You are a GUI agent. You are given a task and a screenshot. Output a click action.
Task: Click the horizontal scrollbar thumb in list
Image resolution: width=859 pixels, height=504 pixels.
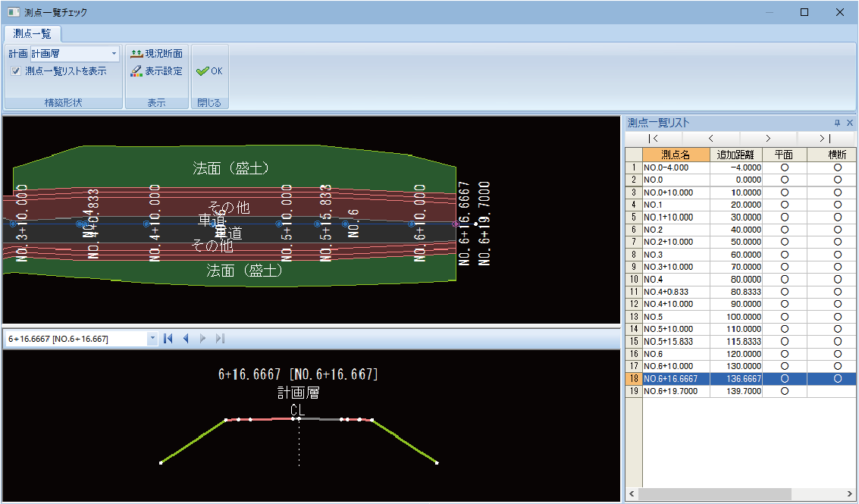[x=714, y=494]
